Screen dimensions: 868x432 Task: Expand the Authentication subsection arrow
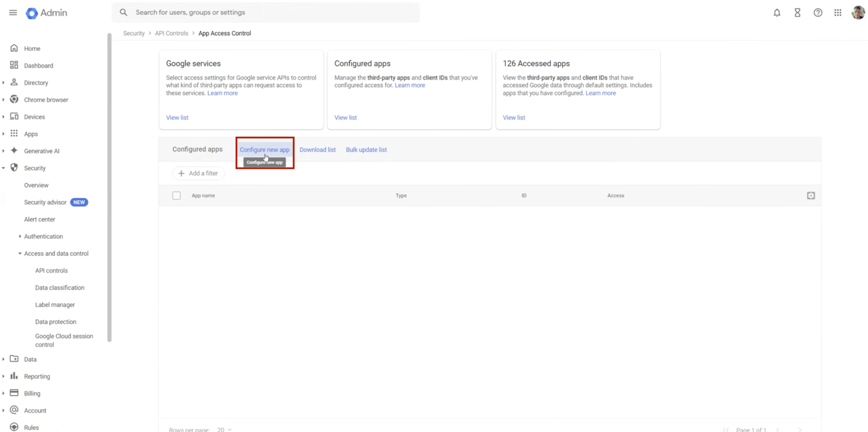pyautogui.click(x=19, y=236)
